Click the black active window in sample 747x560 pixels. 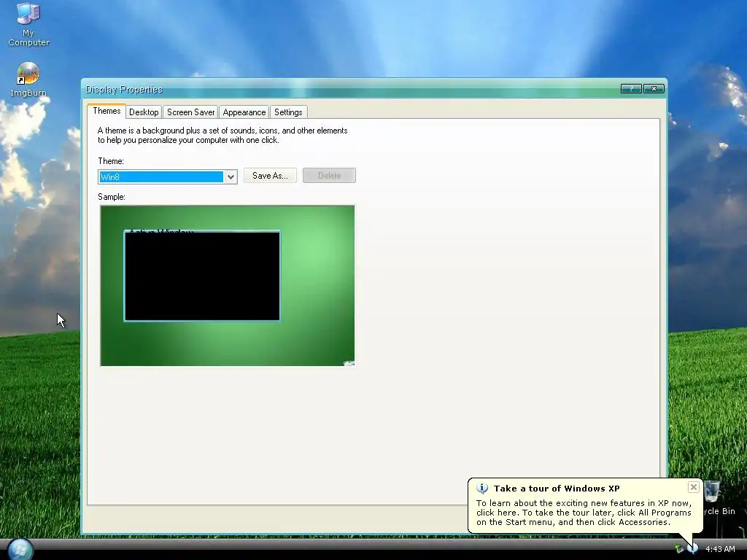coord(202,276)
